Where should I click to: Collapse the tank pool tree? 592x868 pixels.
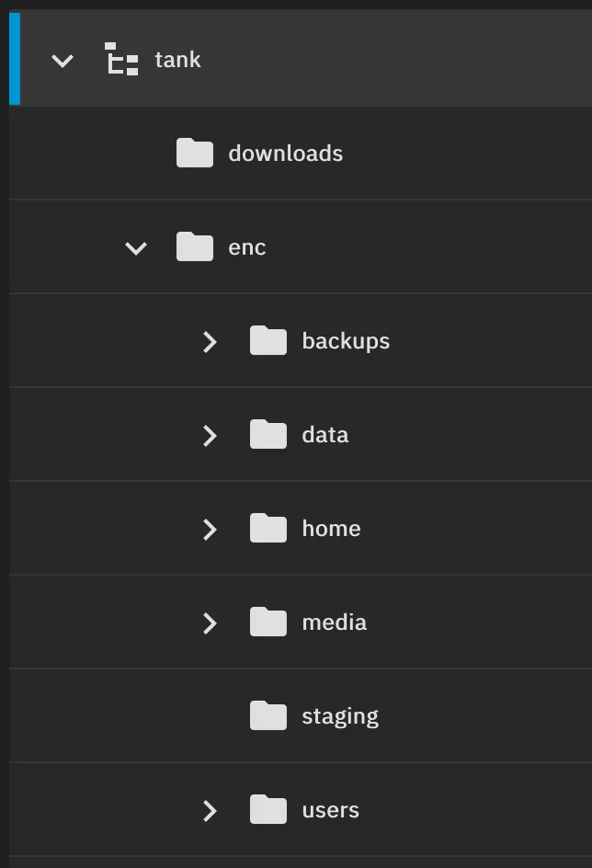click(x=63, y=62)
